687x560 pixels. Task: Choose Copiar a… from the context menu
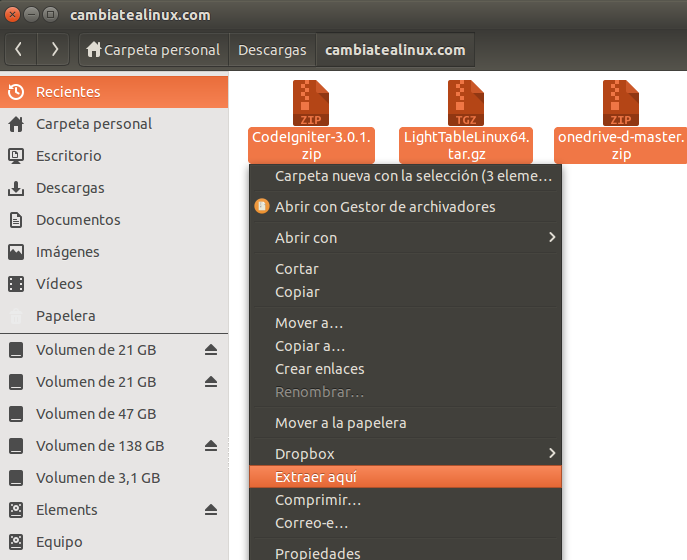(405, 347)
